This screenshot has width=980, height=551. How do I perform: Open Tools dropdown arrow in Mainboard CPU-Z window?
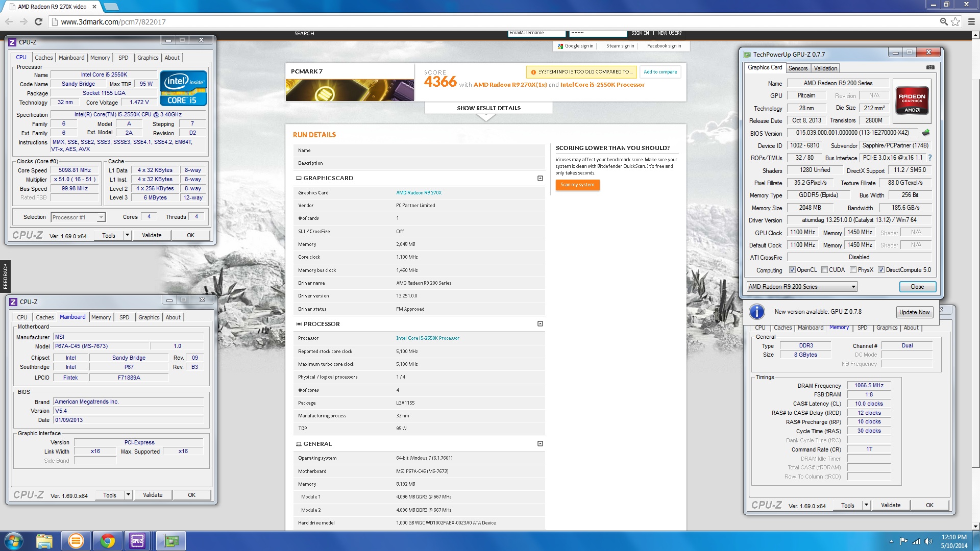(128, 495)
